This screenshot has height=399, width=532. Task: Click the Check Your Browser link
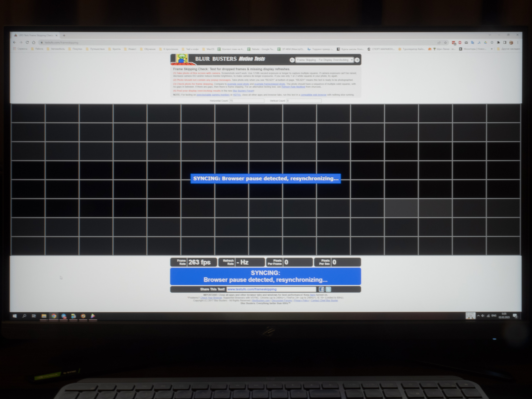click(211, 298)
